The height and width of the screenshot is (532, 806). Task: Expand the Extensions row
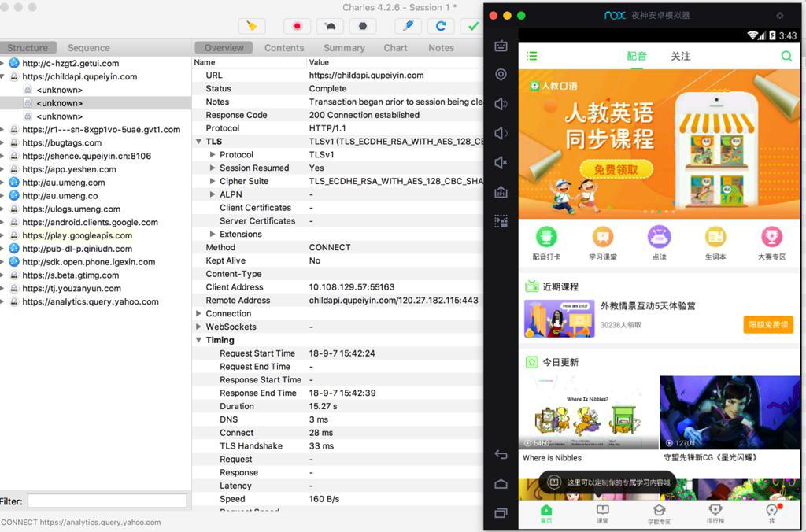coord(213,234)
